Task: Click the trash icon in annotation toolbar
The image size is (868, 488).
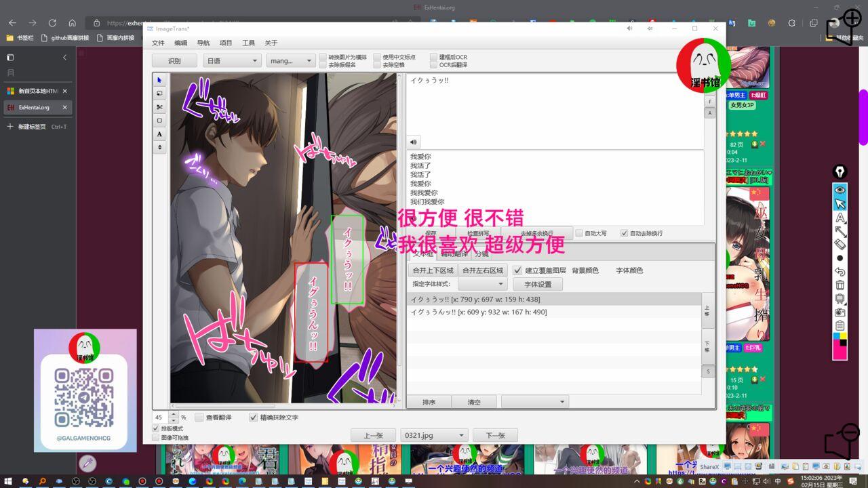Action: [x=840, y=285]
